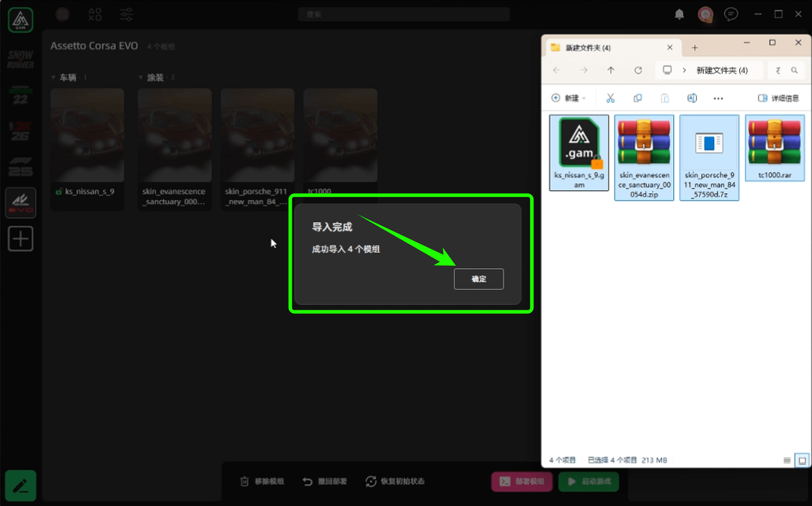Click the 启动游戏 launch game button
The width and height of the screenshot is (812, 506).
click(x=589, y=481)
